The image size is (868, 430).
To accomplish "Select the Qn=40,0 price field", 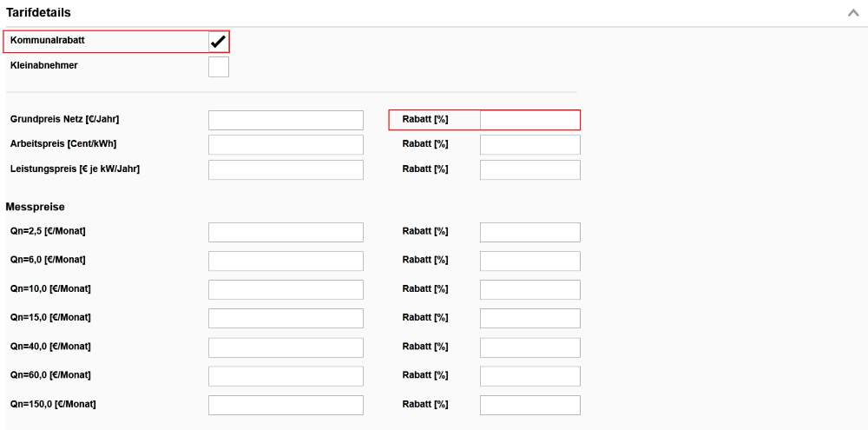I will click(286, 347).
